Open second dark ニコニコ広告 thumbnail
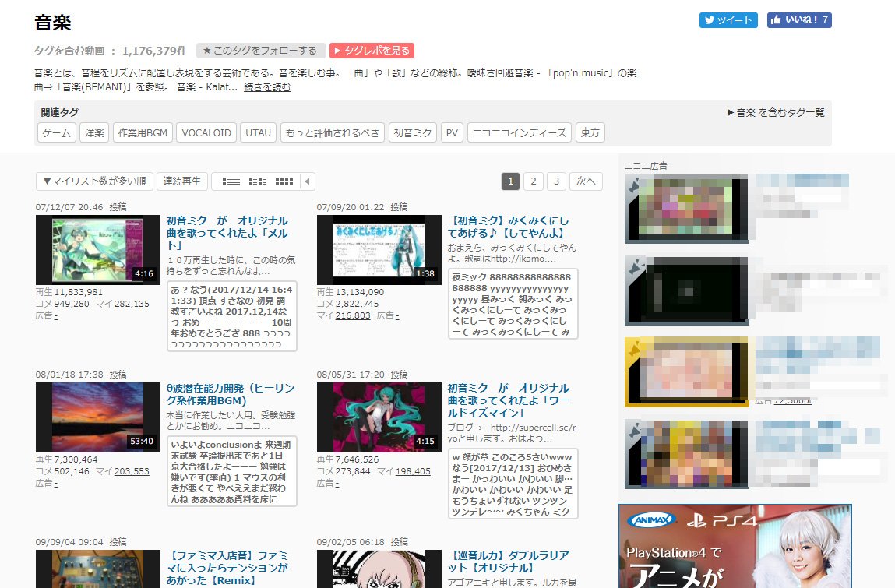The image size is (895, 588). click(x=687, y=290)
